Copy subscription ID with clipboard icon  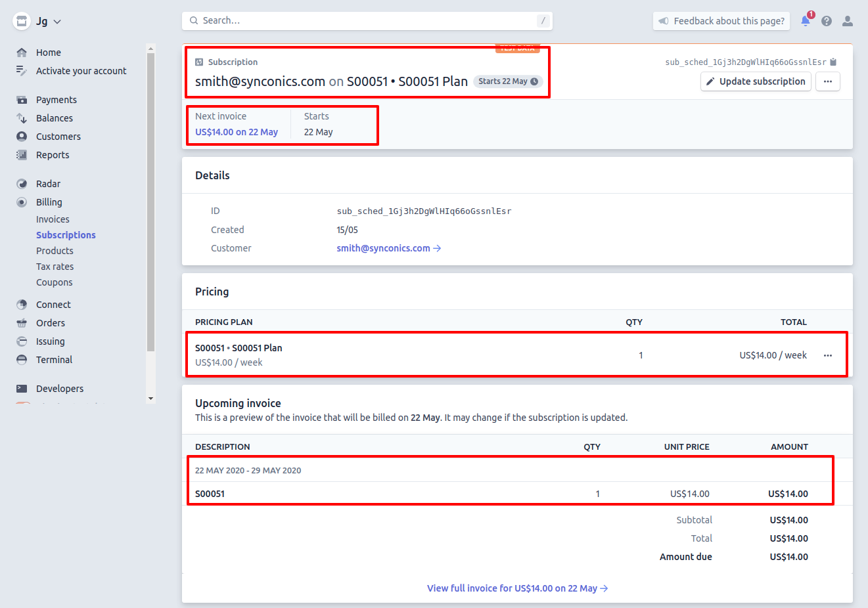(x=833, y=62)
